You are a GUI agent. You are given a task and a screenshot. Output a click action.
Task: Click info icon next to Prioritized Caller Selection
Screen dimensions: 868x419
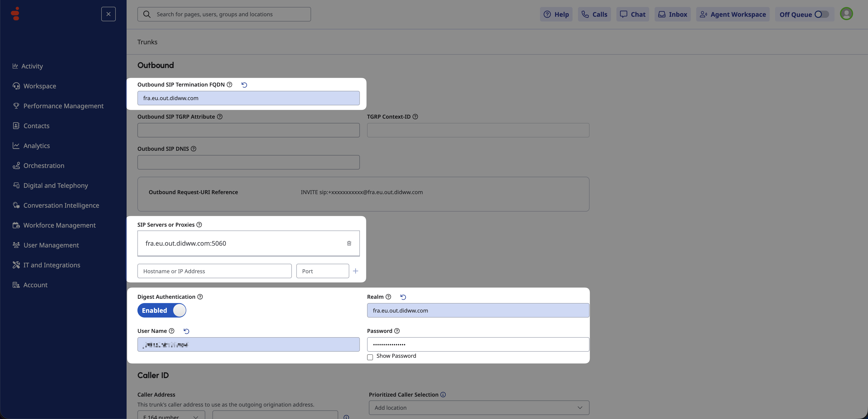[443, 394]
